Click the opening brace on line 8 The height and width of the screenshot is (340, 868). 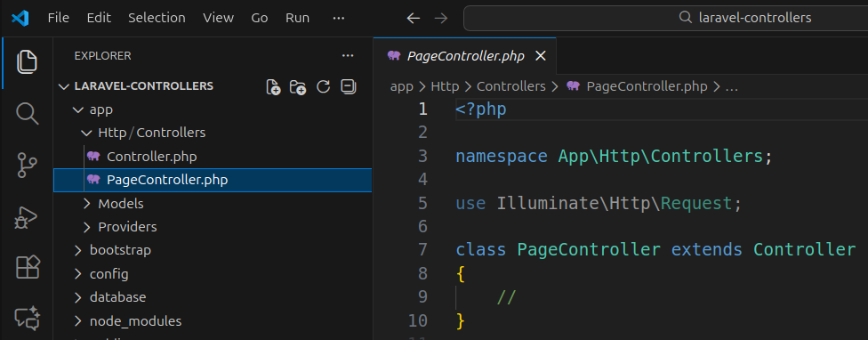pos(460,273)
